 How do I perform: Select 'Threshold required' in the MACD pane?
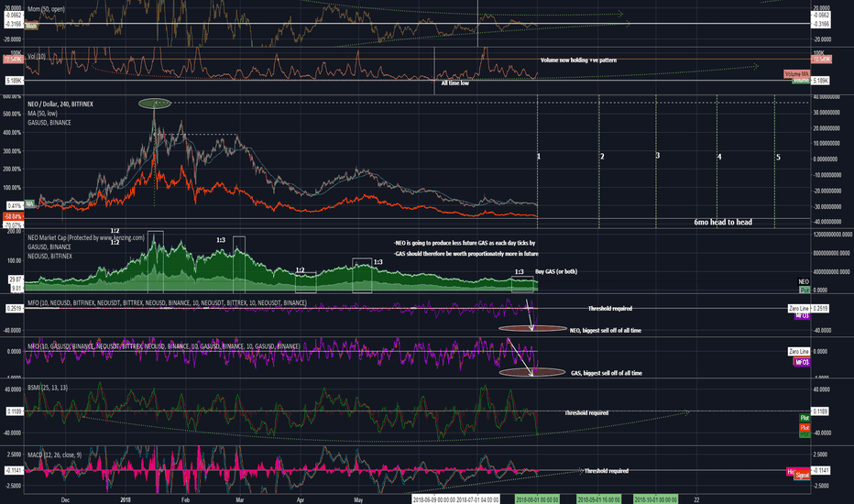607,471
